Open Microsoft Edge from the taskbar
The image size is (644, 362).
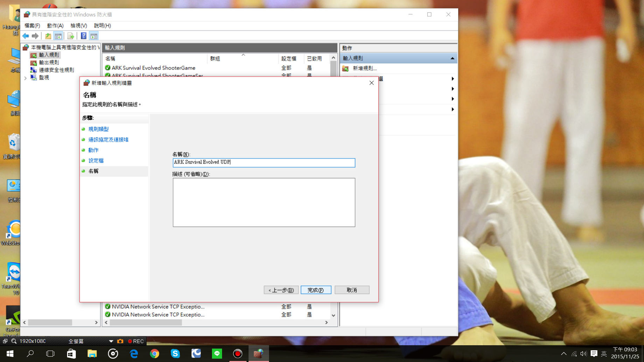coord(134,354)
